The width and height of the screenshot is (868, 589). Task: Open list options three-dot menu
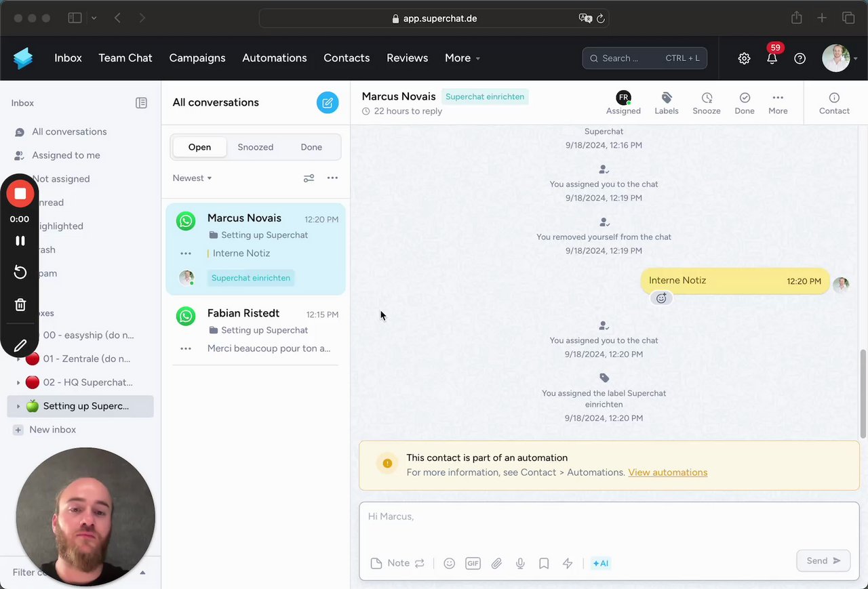coord(332,178)
